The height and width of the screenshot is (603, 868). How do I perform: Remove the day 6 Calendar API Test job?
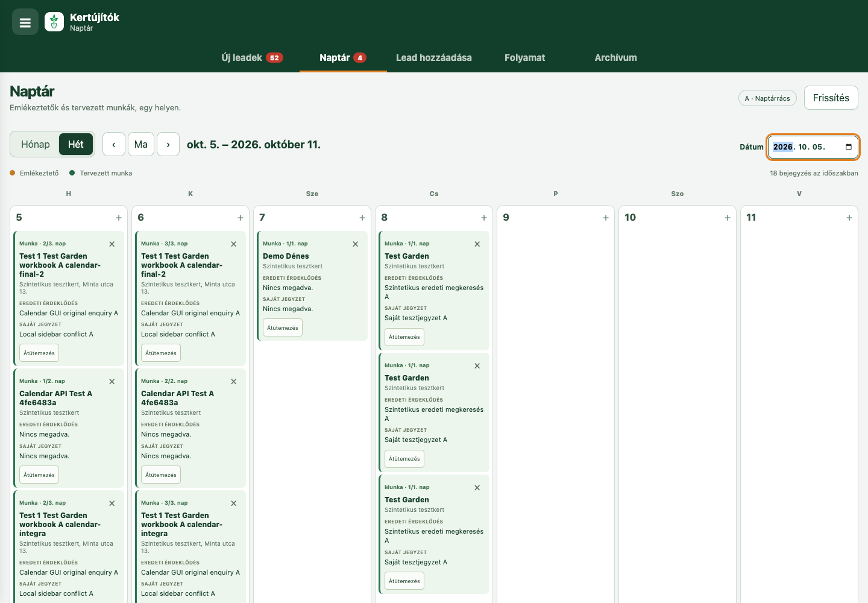pyautogui.click(x=234, y=382)
